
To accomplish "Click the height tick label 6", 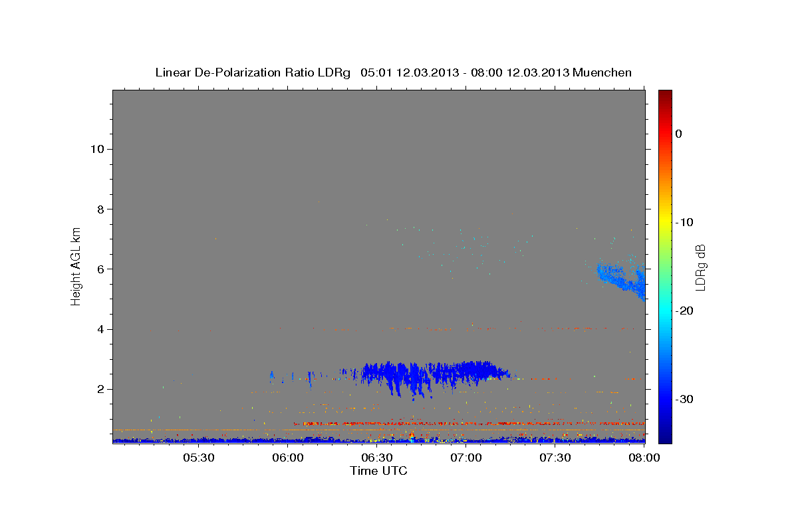I will coord(100,269).
